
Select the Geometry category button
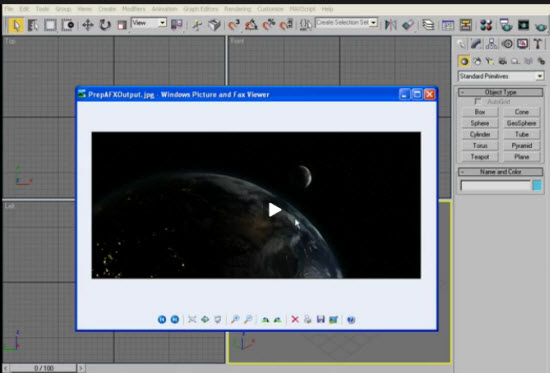click(x=464, y=61)
